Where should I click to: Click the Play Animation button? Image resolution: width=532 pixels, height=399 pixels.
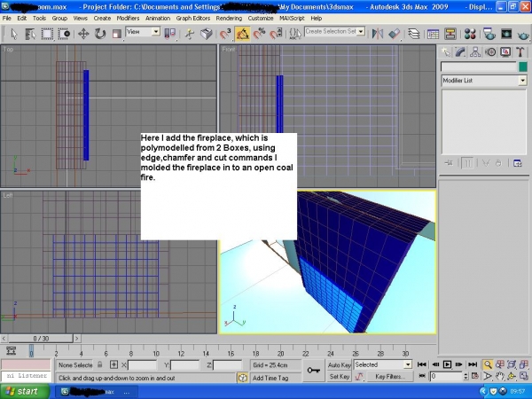(x=447, y=364)
